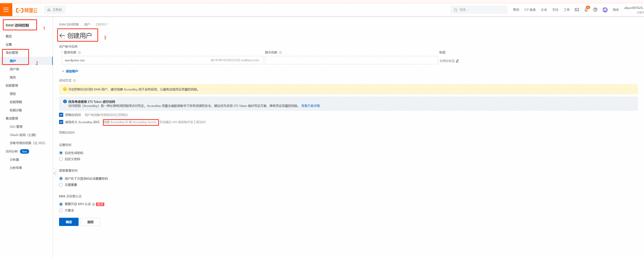Open 用户组 in the sidebar
The width and height of the screenshot is (644, 258).
click(x=14, y=69)
